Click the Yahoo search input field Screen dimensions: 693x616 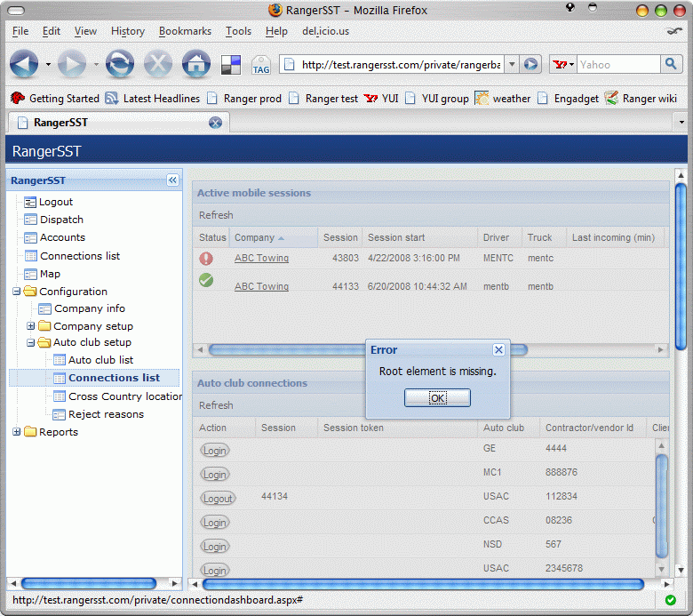tap(617, 64)
